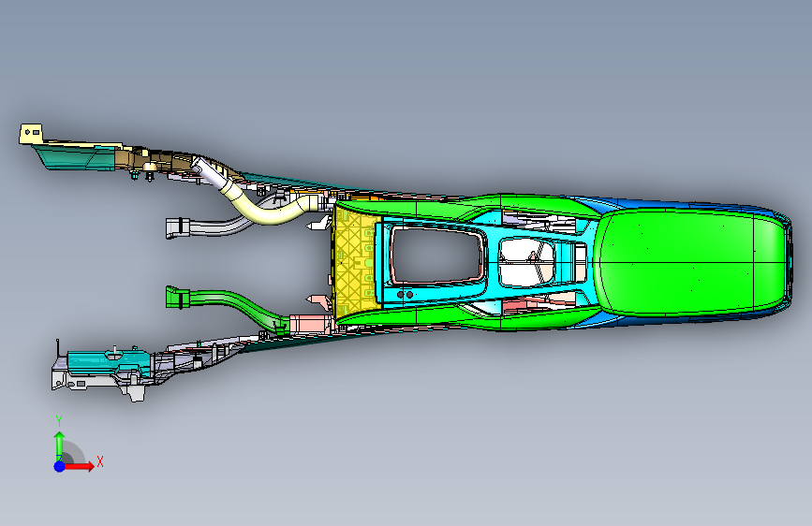Click the green Y axis arrow of the triad

pos(59,446)
